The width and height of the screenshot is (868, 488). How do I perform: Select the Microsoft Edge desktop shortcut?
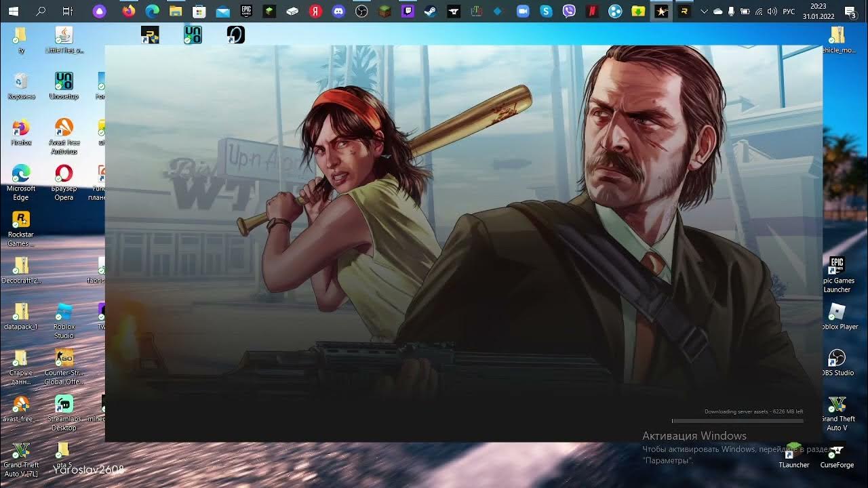coord(21,182)
